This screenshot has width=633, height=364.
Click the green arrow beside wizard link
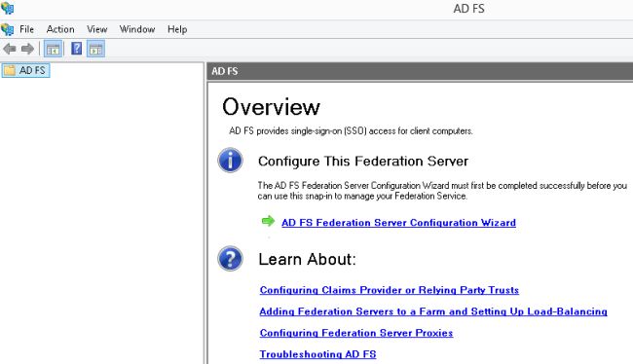pos(268,221)
